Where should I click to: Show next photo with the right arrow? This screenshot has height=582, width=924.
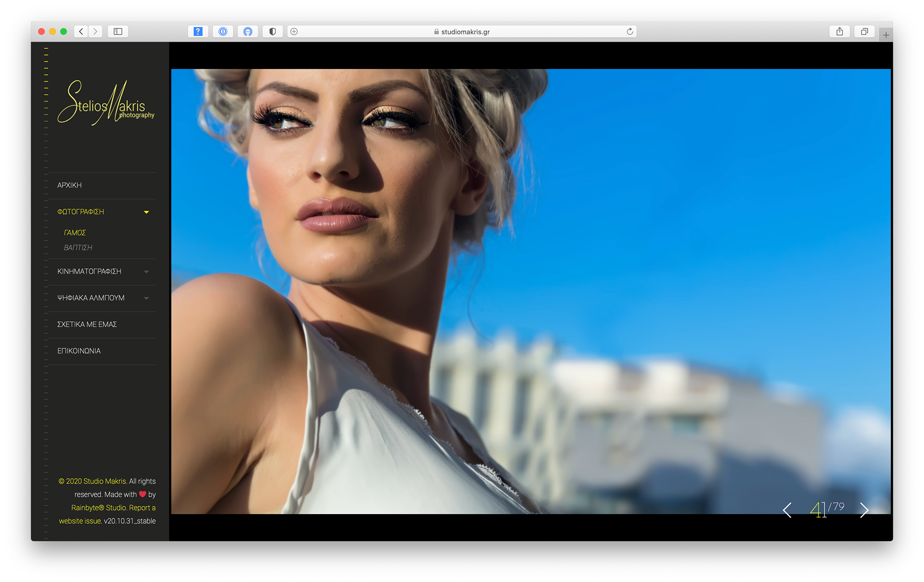(x=864, y=510)
